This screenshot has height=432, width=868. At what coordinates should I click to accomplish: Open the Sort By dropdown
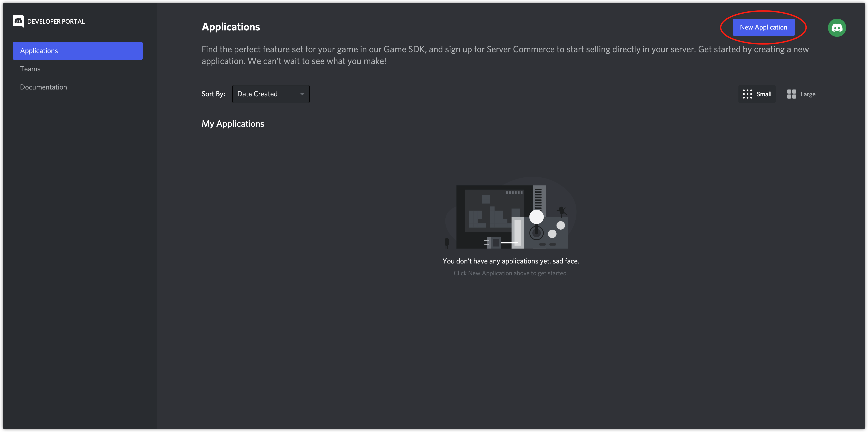[270, 94]
